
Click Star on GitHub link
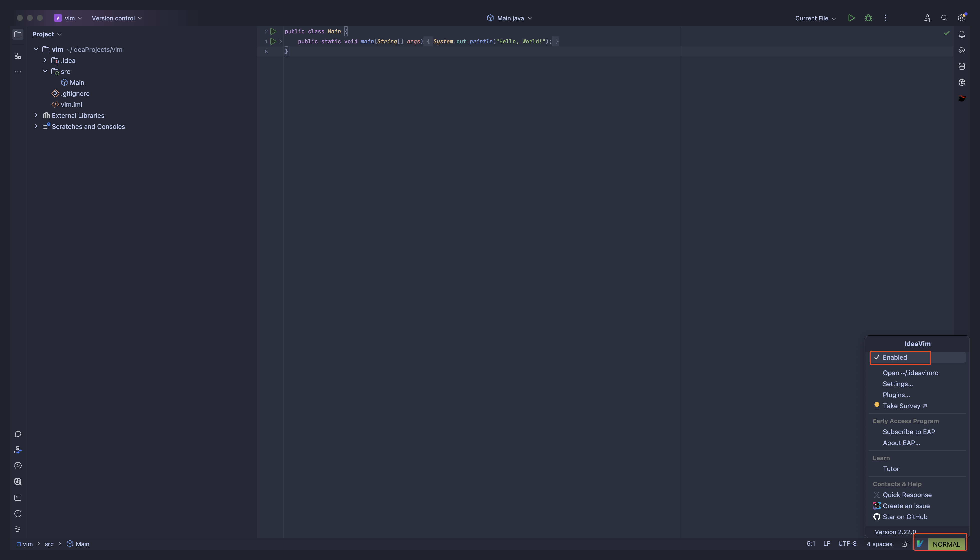(904, 517)
